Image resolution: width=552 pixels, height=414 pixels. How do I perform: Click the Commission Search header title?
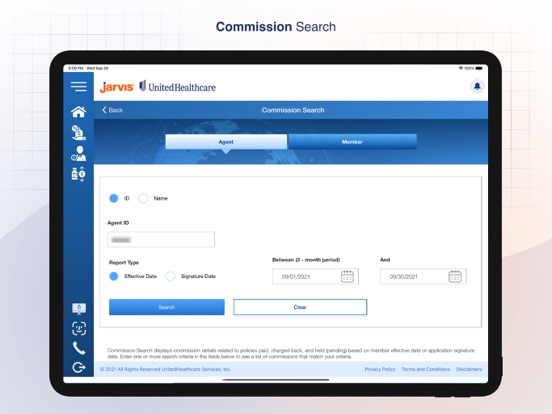(x=293, y=110)
